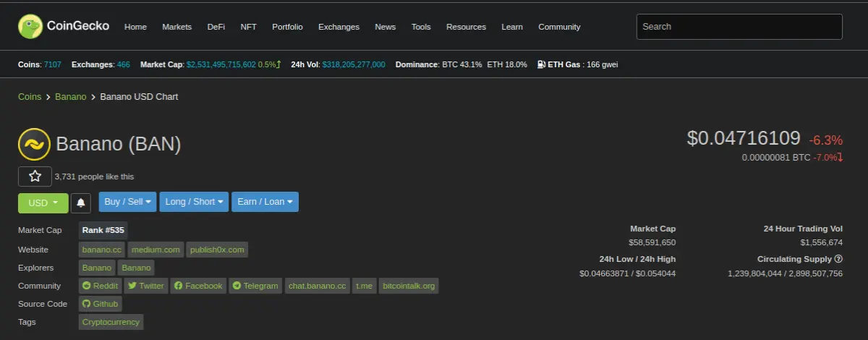Viewport: 868px width, 340px height.
Task: Open the Github source code link
Action: coord(101,304)
